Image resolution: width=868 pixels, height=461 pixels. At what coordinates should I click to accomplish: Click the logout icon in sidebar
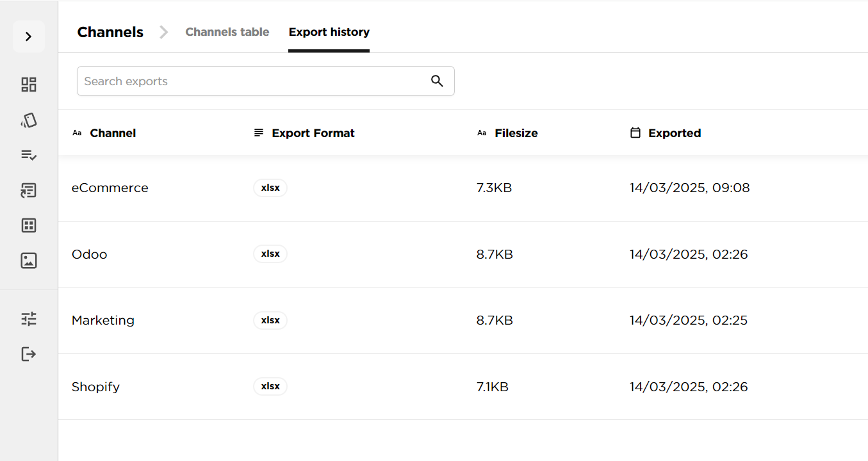tap(29, 354)
